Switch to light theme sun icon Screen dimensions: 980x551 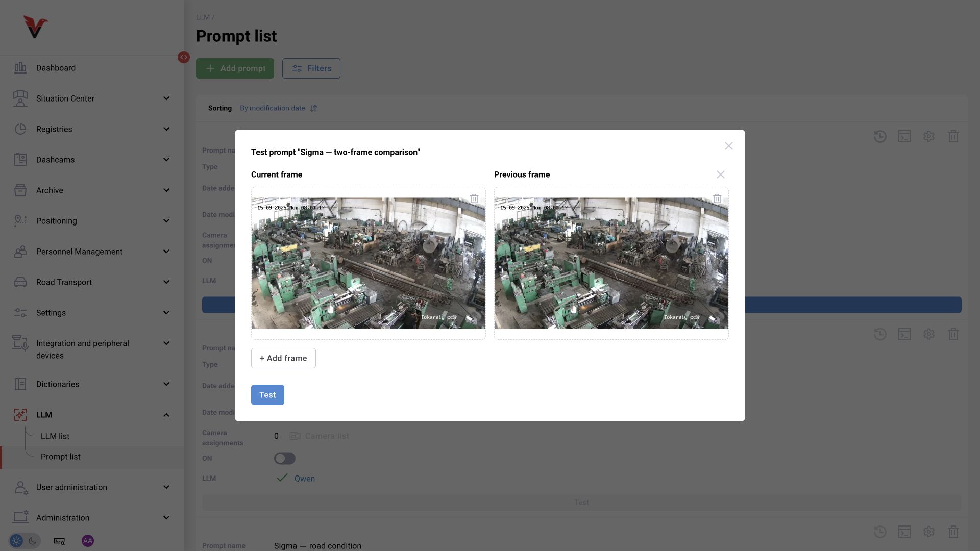[16, 541]
